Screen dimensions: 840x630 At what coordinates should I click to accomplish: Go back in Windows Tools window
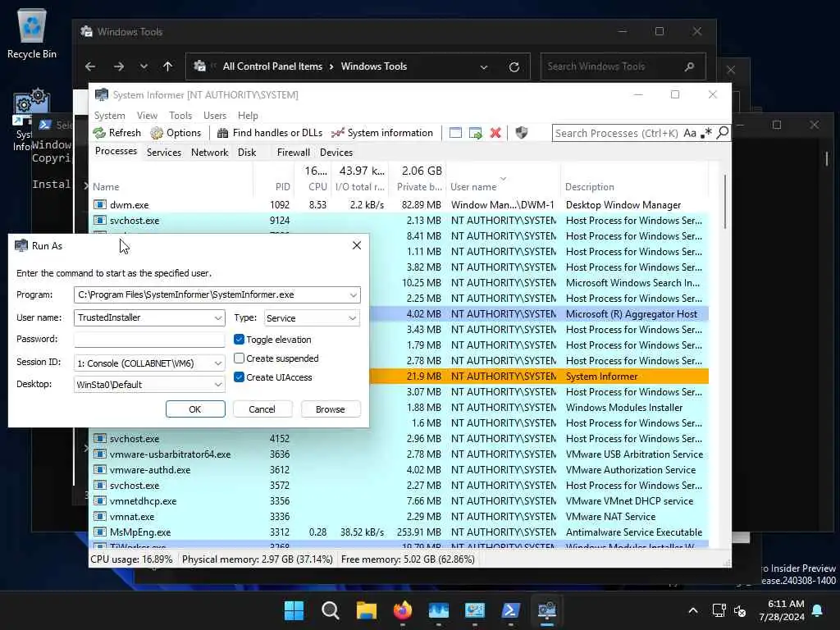tap(90, 66)
